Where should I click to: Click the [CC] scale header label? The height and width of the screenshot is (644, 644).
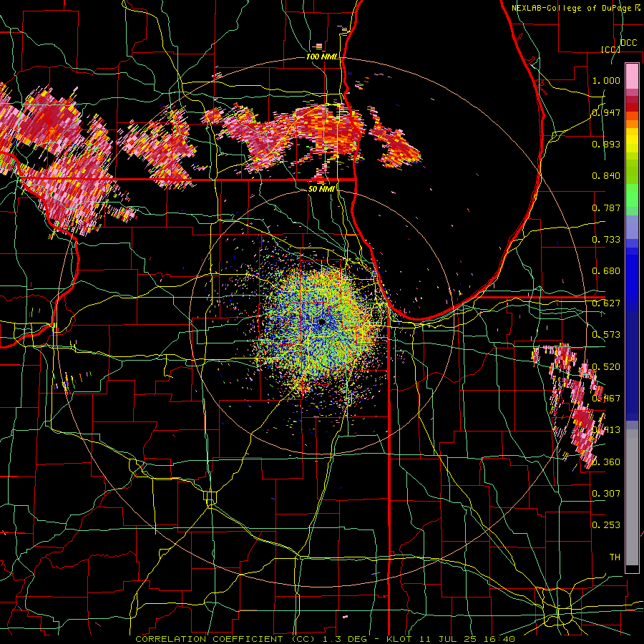click(x=610, y=49)
